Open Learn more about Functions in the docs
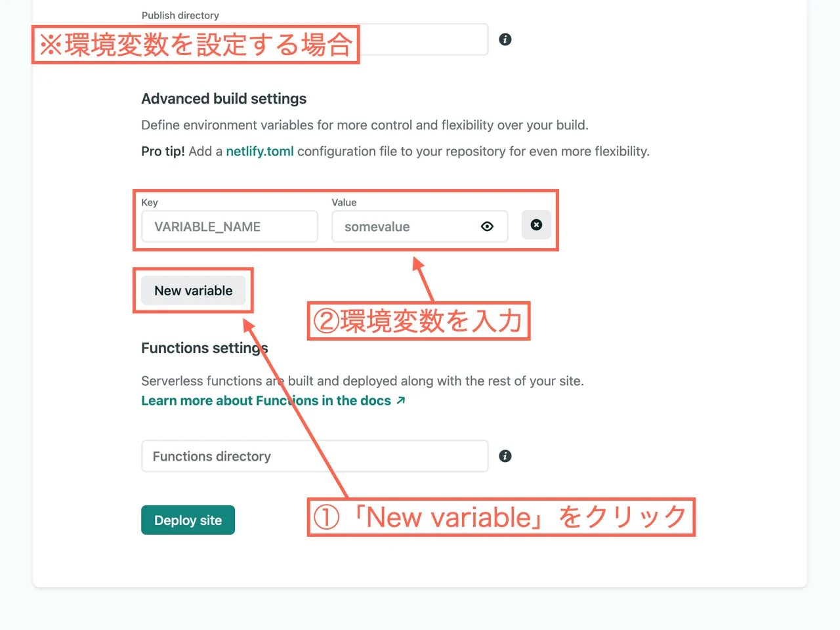 tap(262, 400)
